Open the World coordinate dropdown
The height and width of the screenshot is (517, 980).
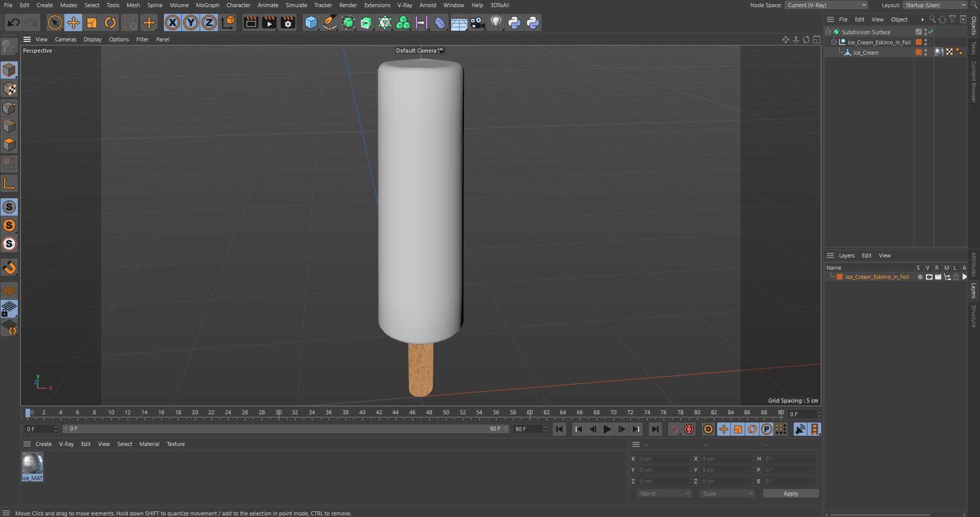point(664,494)
